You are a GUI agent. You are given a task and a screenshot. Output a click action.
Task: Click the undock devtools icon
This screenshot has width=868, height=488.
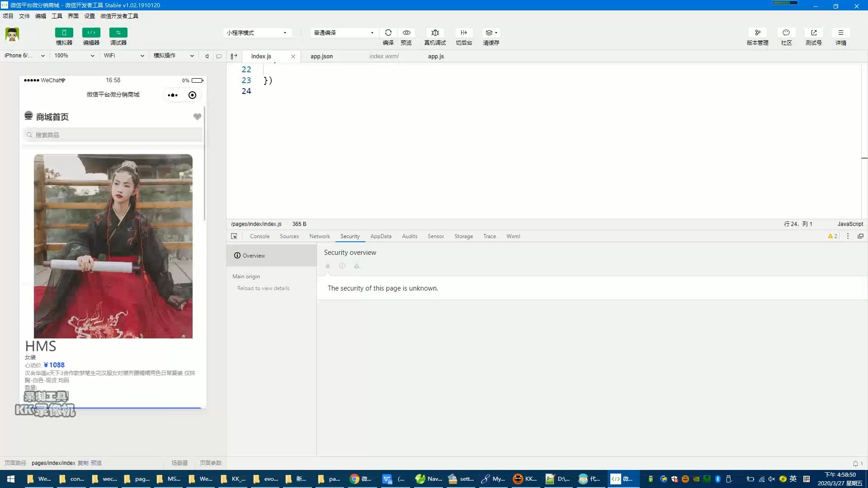[860, 236]
